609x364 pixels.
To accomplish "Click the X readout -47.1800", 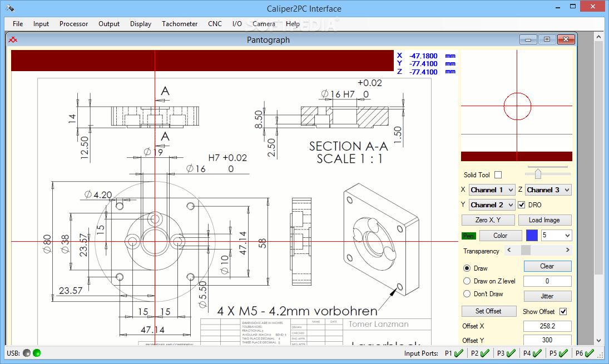I will tap(423, 56).
